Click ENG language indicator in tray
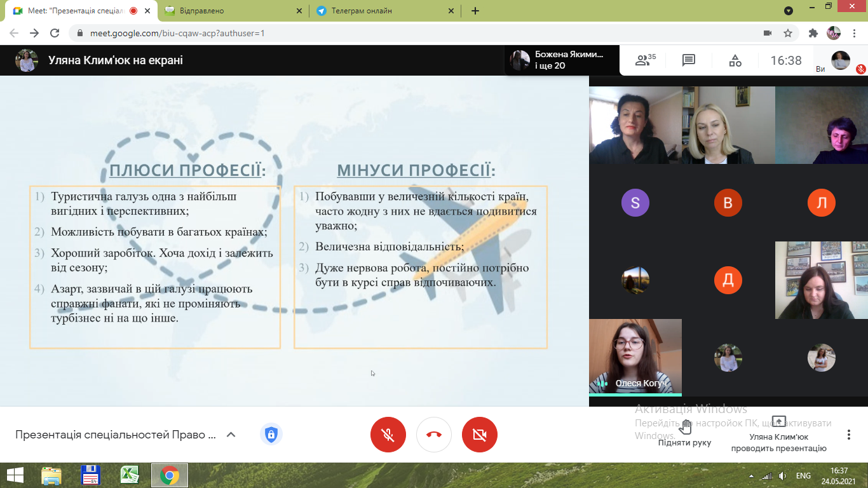Viewport: 868px width, 488px height. pos(803,475)
